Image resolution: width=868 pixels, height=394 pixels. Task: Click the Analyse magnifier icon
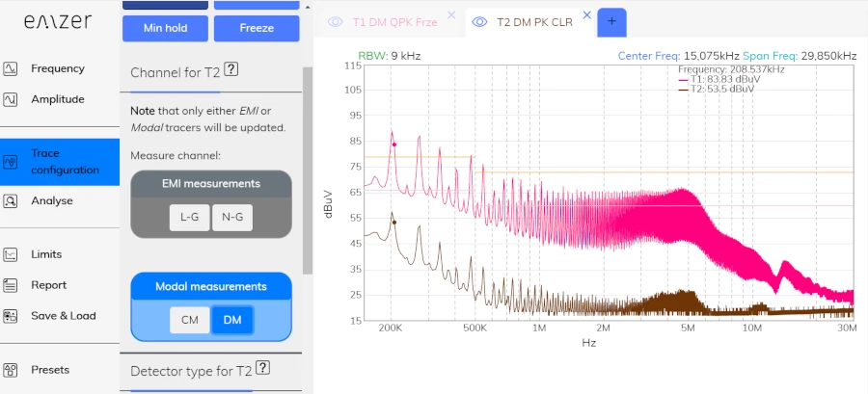coord(12,201)
